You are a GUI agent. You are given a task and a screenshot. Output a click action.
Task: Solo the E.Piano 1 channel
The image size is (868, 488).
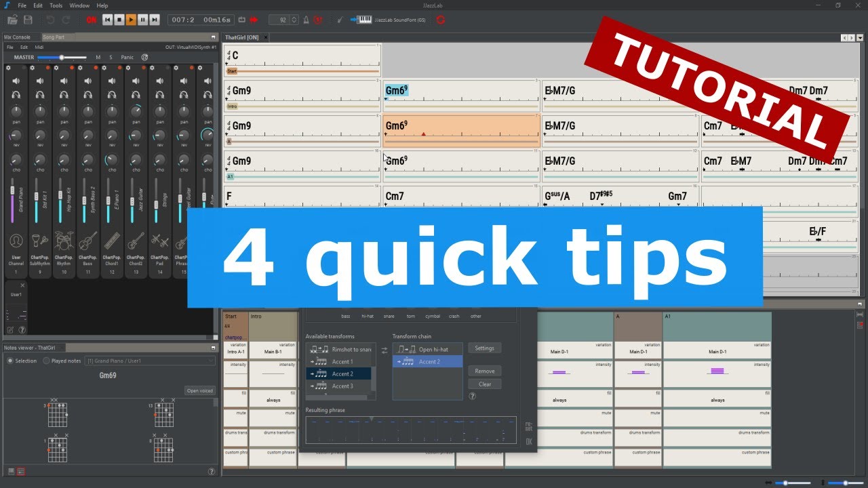tap(112, 95)
